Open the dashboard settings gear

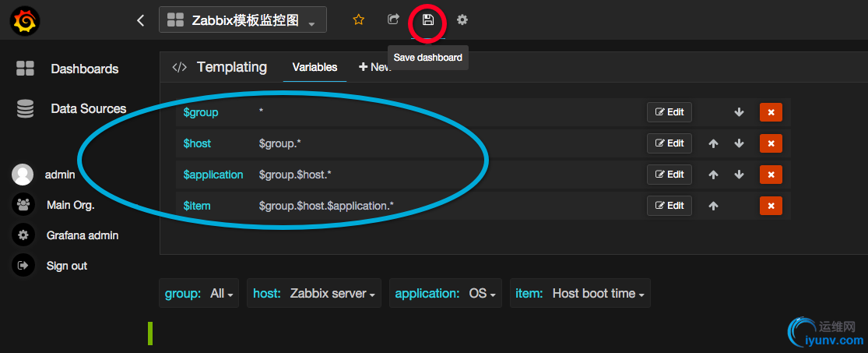pyautogui.click(x=462, y=20)
